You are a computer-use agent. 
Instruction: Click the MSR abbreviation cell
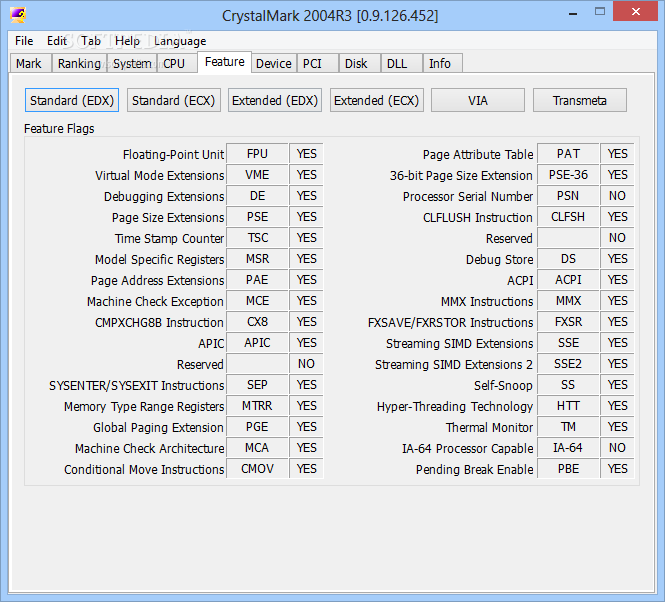[257, 259]
